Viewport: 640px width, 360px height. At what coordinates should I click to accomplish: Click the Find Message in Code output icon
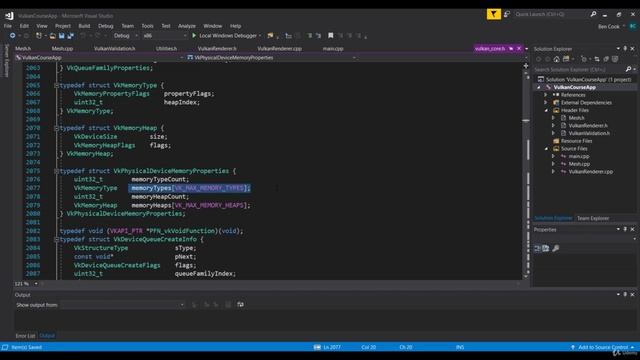[194, 304]
